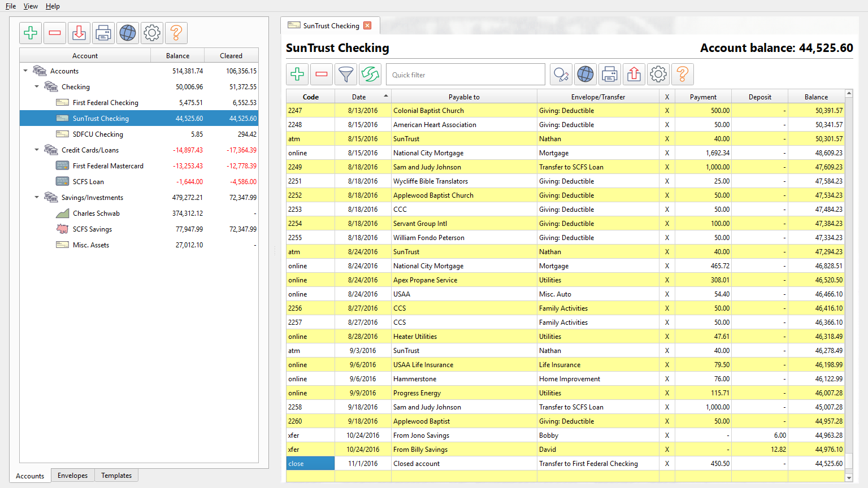Viewport: 868px width, 488px height.
Task: Open the File menu
Action: click(x=11, y=6)
